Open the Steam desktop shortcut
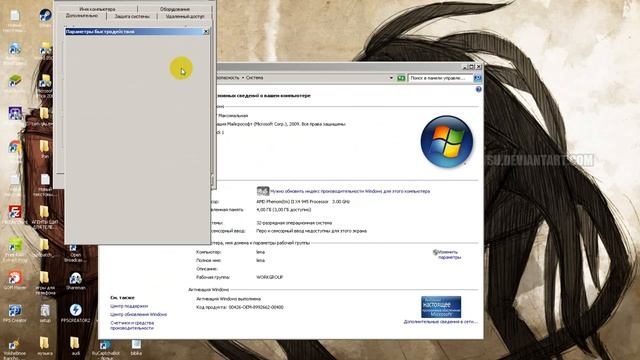640x360 pixels. point(45,16)
